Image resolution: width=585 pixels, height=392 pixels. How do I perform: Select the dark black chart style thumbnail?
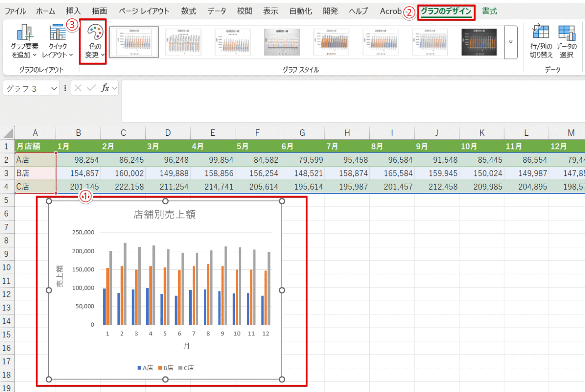point(479,42)
